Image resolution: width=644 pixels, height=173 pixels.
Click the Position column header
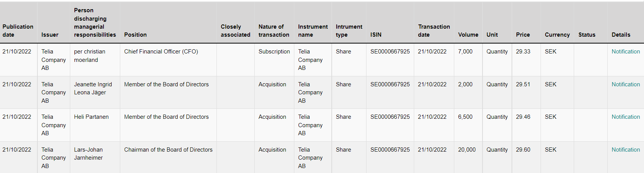pos(135,35)
